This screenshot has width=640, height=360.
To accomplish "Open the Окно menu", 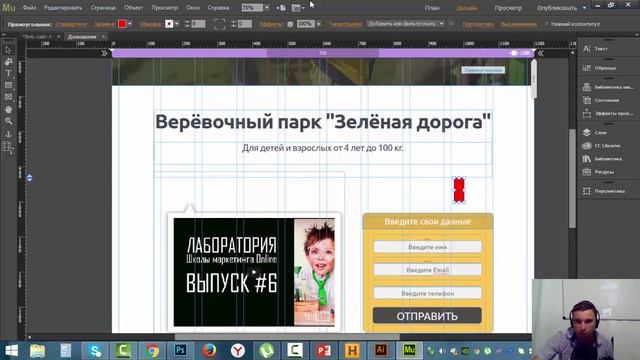I will point(193,8).
